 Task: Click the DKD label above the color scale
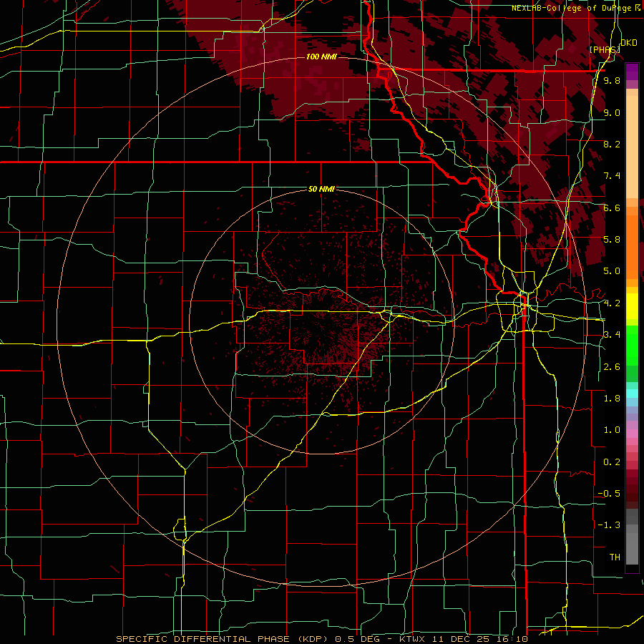pos(629,43)
